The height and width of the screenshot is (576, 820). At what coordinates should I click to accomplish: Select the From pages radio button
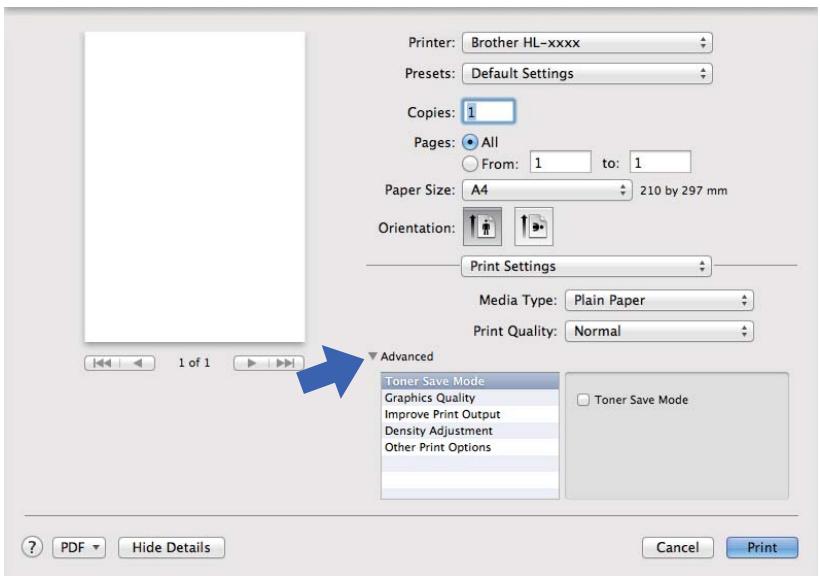tap(470, 164)
